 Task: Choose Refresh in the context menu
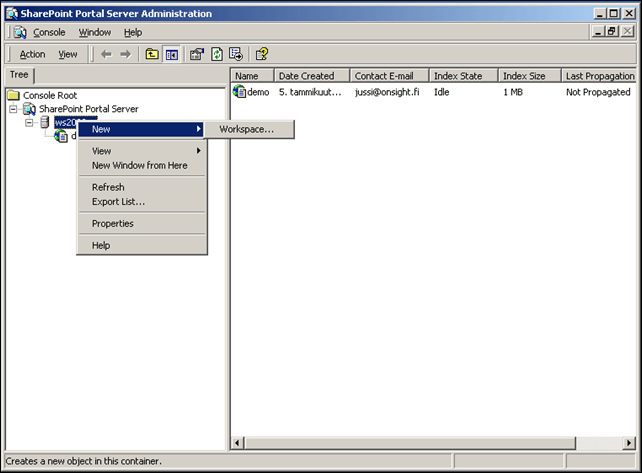[141, 187]
